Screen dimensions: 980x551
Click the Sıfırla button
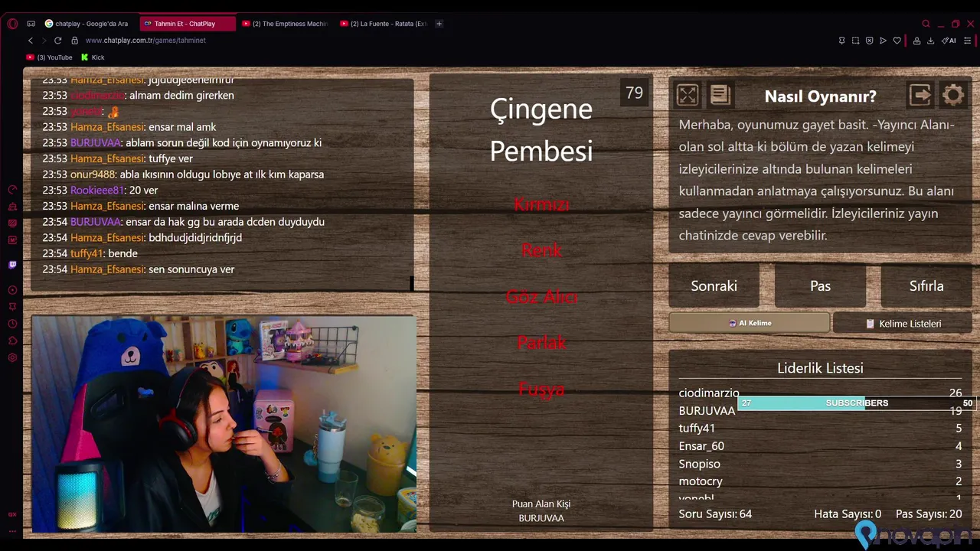click(x=926, y=286)
